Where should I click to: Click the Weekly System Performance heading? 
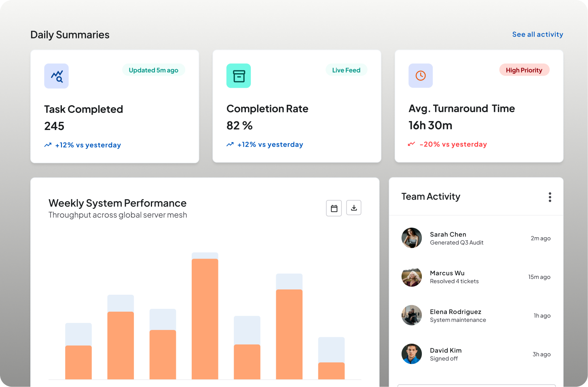coord(118,203)
